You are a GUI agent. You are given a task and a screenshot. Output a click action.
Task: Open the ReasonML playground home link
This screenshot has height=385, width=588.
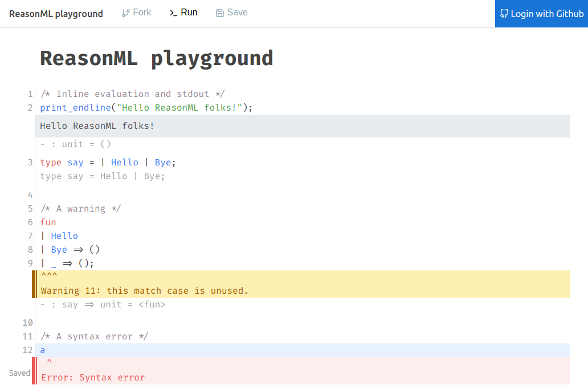56,14
